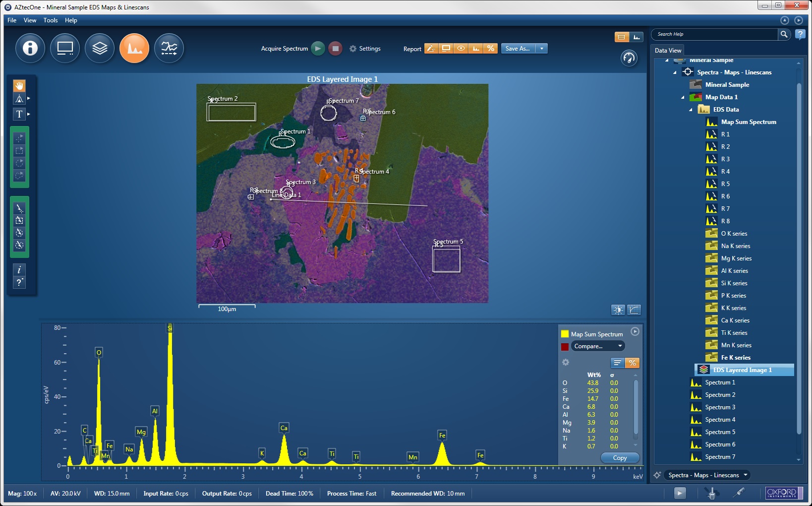Click the eye preview icon in Report toolbar
812x506 pixels.
pos(461,48)
